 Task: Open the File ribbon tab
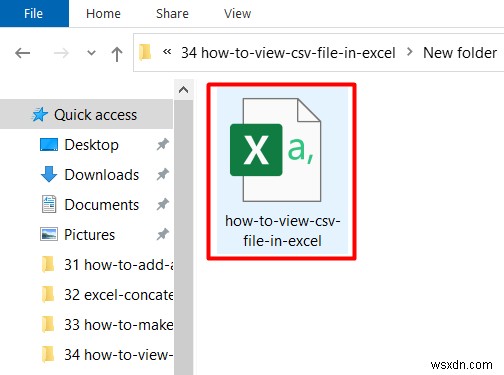coord(34,13)
